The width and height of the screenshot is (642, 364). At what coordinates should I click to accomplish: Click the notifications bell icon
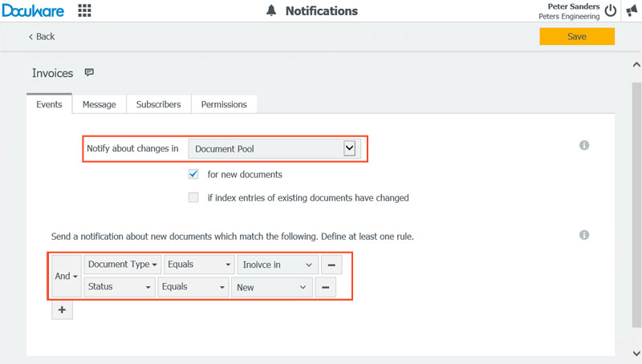click(x=271, y=11)
